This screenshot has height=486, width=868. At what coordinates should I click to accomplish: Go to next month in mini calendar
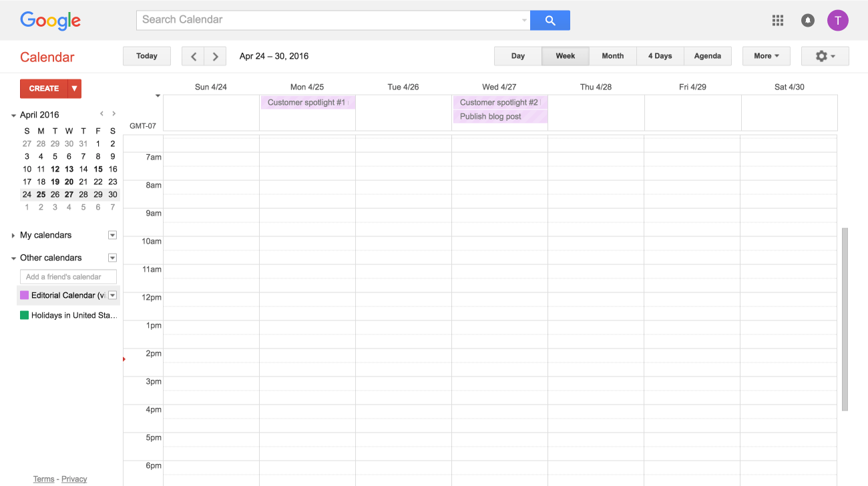[114, 114]
